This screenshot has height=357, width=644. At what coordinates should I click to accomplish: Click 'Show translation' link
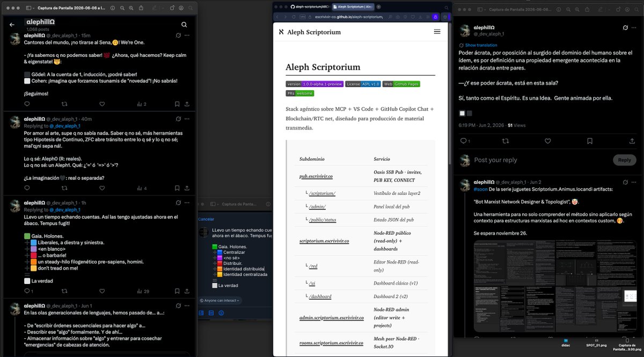[481, 45]
